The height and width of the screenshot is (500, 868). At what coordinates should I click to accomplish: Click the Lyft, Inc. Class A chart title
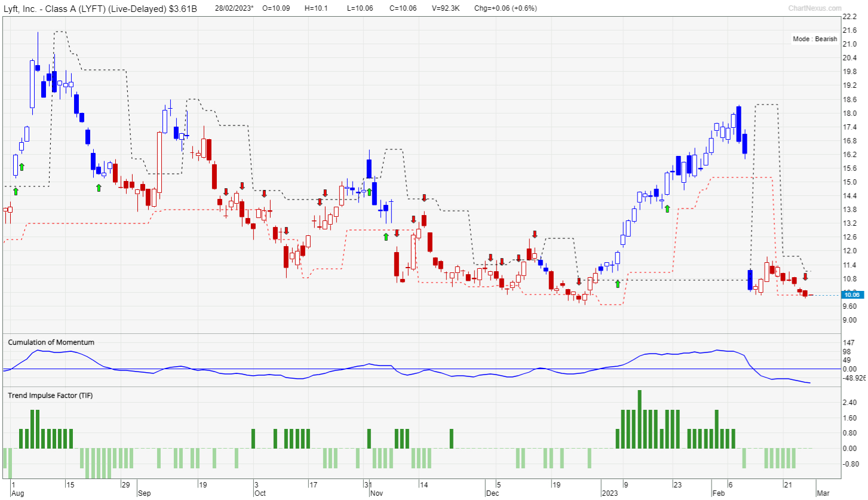click(100, 9)
